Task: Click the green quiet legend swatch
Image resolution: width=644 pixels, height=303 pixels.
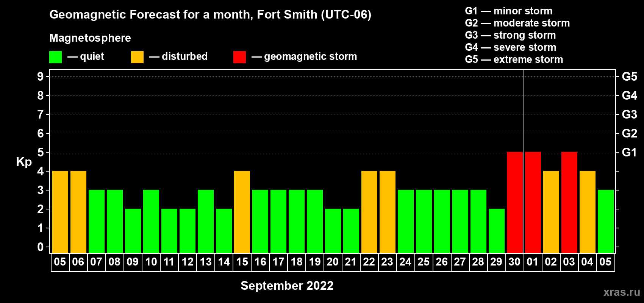Action: click(55, 57)
